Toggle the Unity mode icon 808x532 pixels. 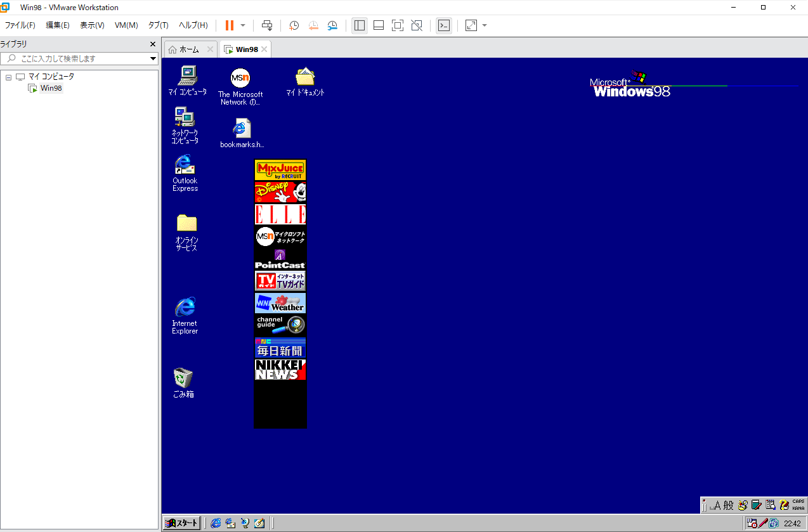(x=417, y=25)
